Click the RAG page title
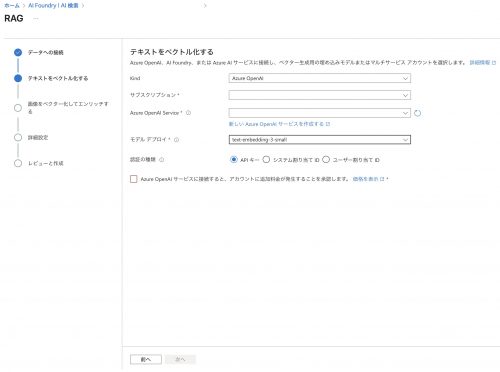Viewport: 500px width, 372px height. pyautogui.click(x=14, y=19)
